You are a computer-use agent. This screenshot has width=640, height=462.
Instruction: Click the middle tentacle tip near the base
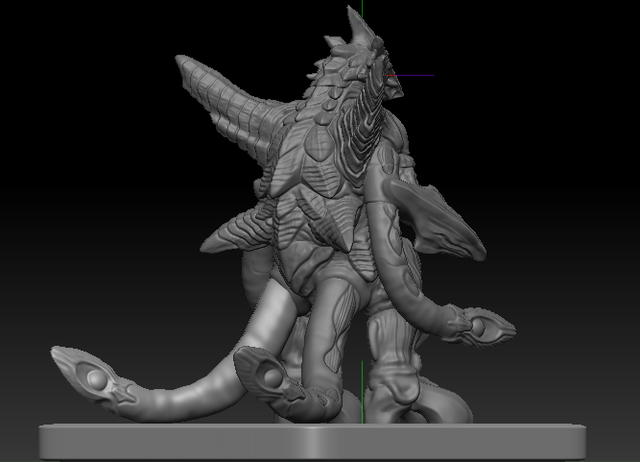269,376
